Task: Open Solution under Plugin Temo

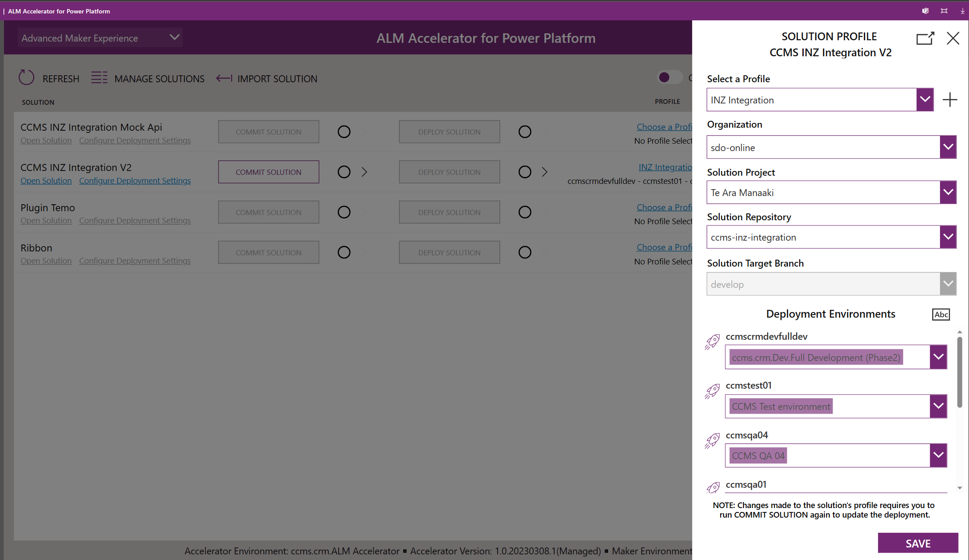Action: point(46,220)
